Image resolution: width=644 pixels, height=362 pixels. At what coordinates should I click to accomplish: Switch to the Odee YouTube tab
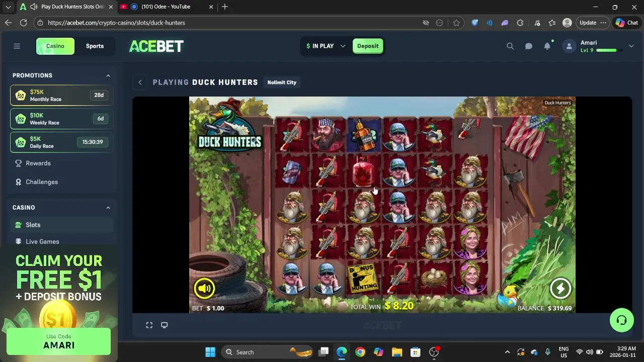click(166, 7)
